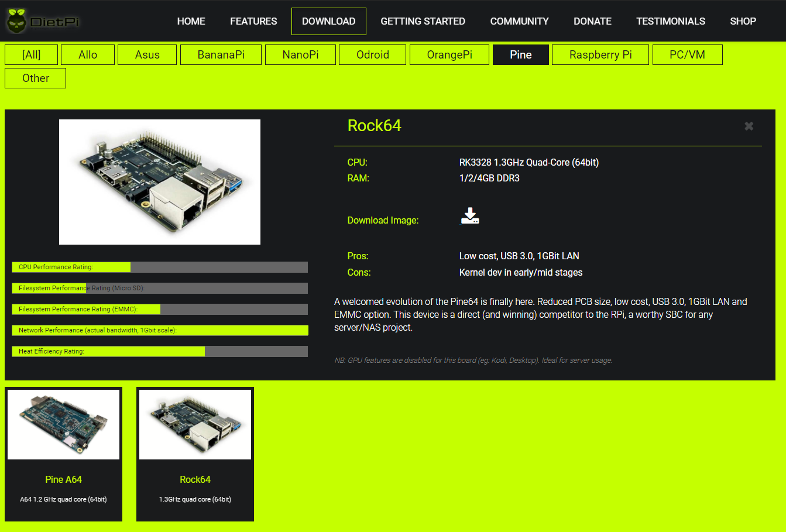This screenshot has width=786, height=532.
Task: Click 'Low cost, USB 3.0, 1GBit LAN' text
Action: point(519,256)
